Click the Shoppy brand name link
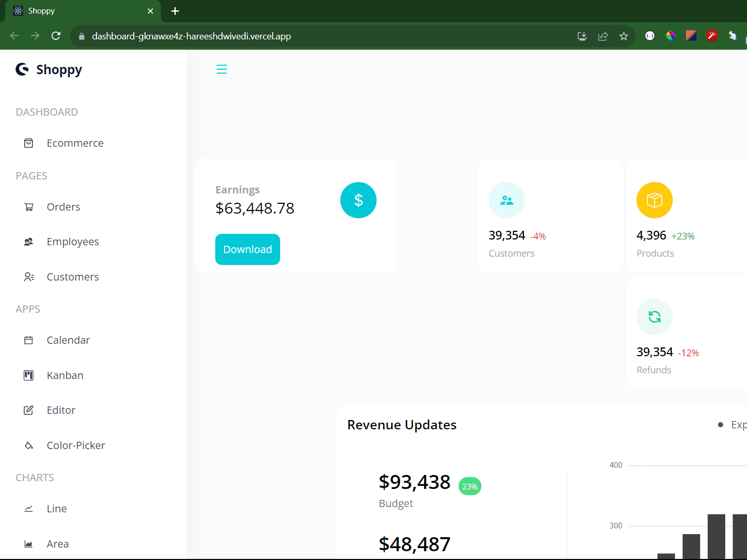747x560 pixels. tap(59, 70)
